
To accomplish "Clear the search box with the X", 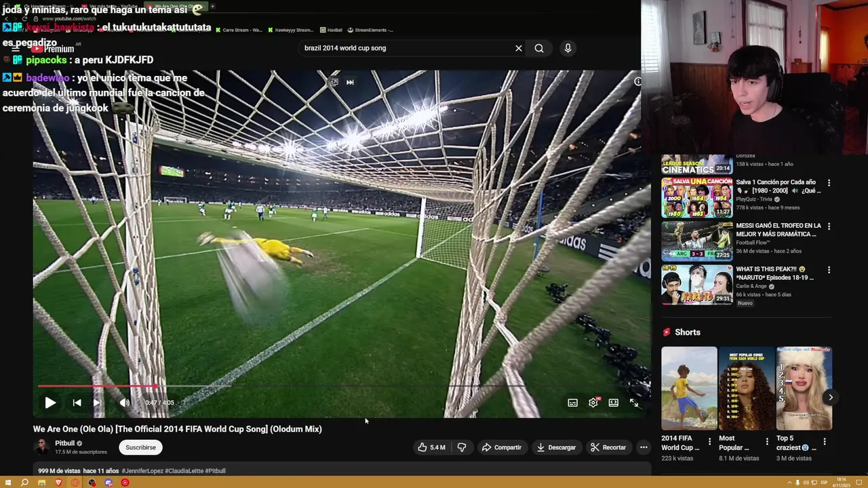I will [x=519, y=48].
